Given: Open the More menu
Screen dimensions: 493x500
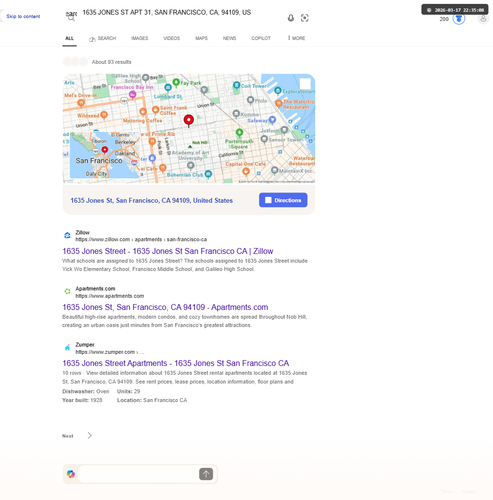Looking at the screenshot, I should tap(296, 38).
